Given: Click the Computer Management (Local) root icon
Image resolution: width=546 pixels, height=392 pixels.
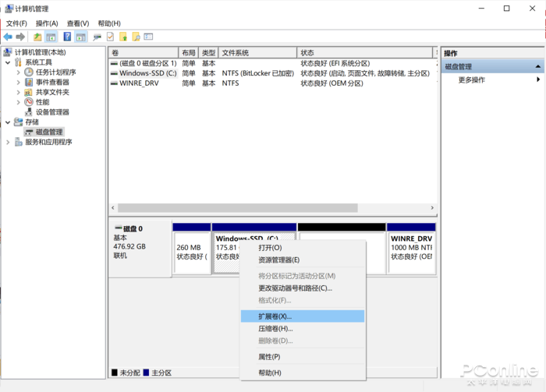Looking at the screenshot, I should pos(8,52).
